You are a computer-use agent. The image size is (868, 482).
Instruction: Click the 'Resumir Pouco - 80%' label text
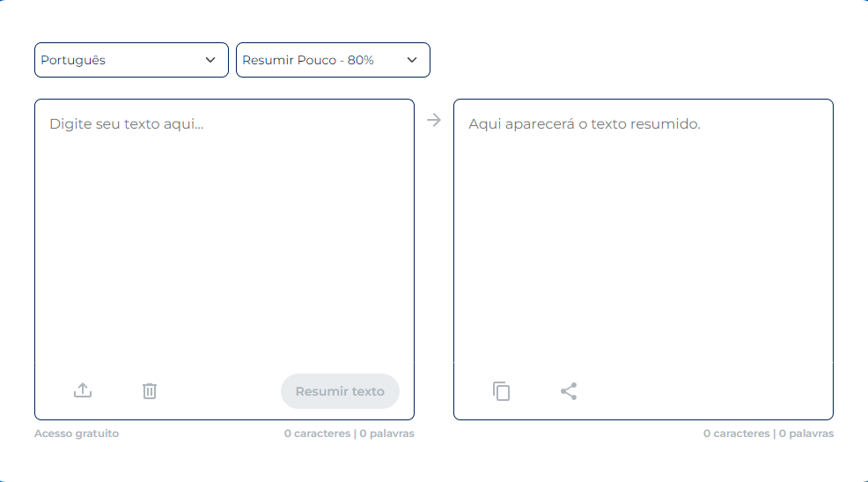pyautogui.click(x=308, y=60)
